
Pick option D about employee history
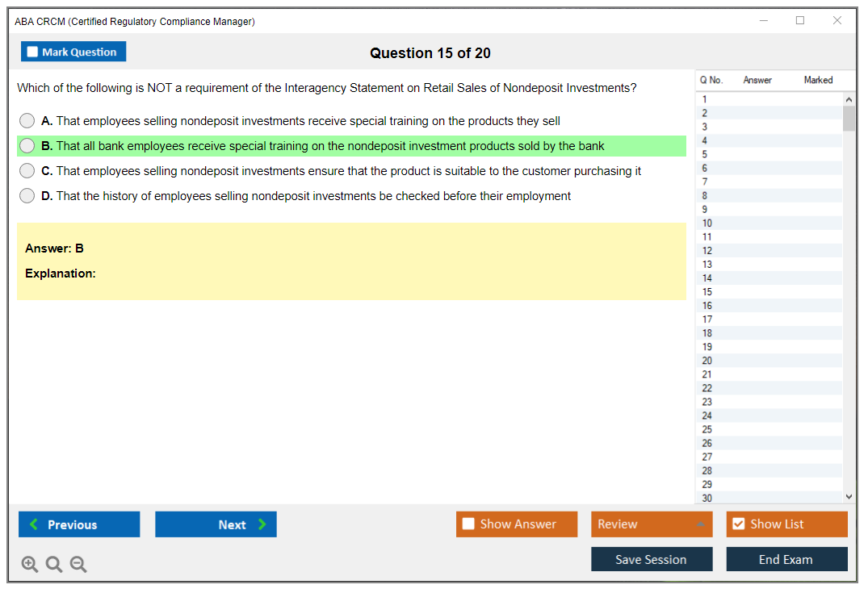[x=27, y=196]
